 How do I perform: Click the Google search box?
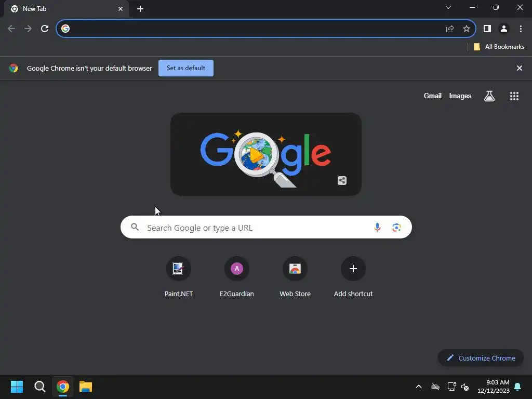tap(266, 228)
